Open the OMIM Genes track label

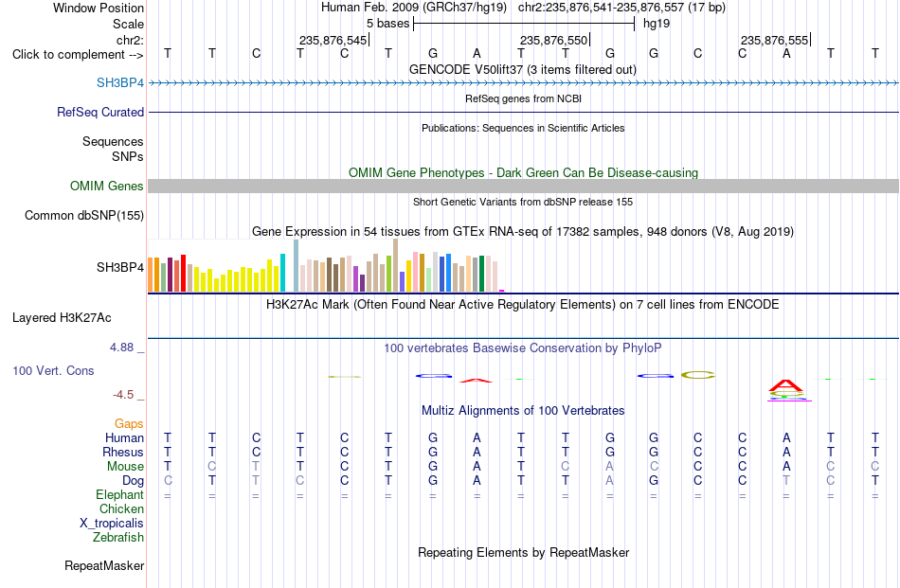pyautogui.click(x=106, y=186)
